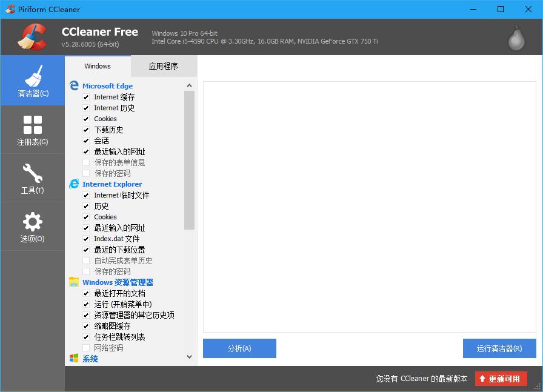Open the 工具 (Tools) wrench icon

tap(33, 174)
